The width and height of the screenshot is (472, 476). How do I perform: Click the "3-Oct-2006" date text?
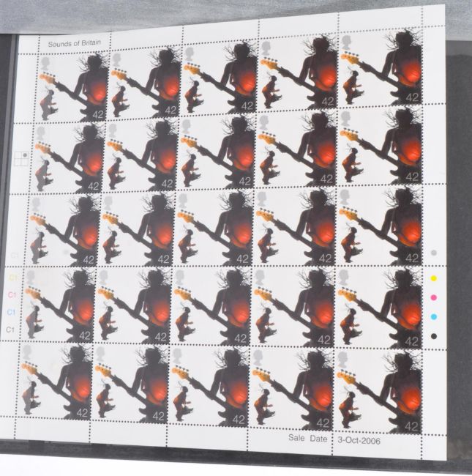359,440
